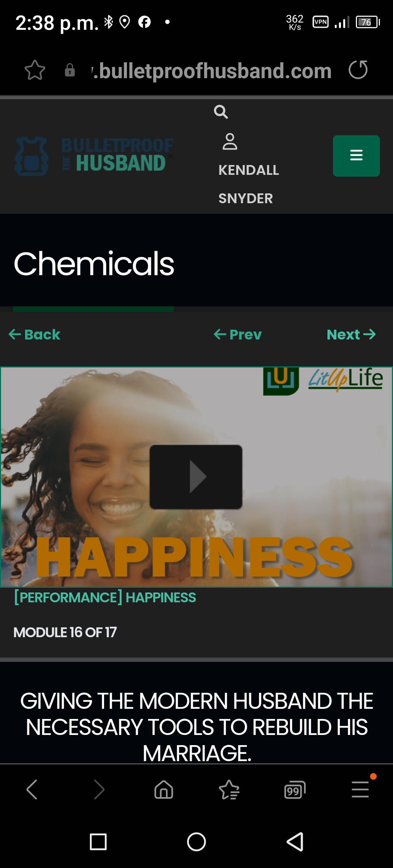Open site search via magnifying glass
The width and height of the screenshot is (393, 868).
click(x=221, y=112)
